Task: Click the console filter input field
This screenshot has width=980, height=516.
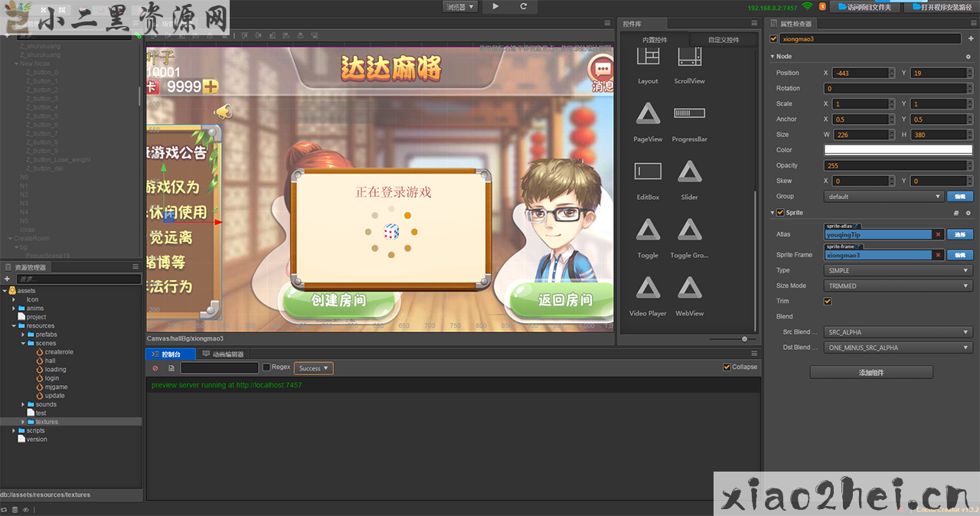Action: click(x=219, y=368)
